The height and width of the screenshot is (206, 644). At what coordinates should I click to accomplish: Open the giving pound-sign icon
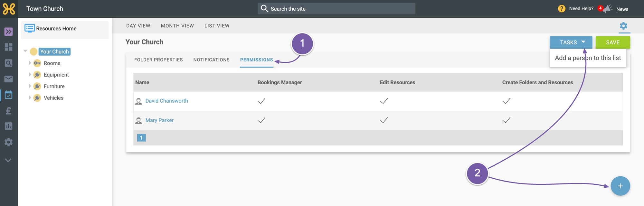(9, 111)
